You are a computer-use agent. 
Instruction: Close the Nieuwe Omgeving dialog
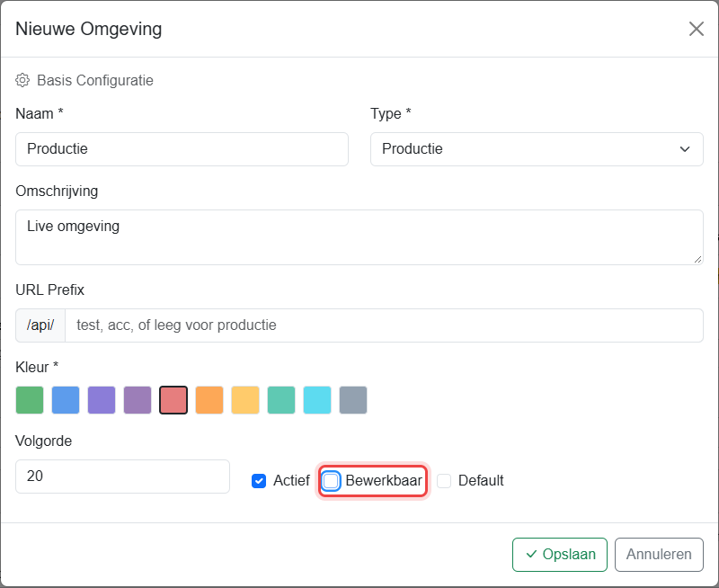[696, 29]
